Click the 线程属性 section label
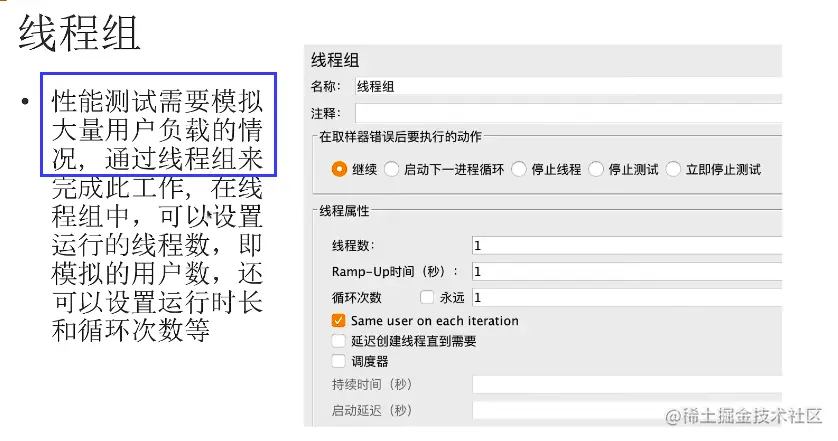The width and height of the screenshot is (838, 441). point(344,211)
